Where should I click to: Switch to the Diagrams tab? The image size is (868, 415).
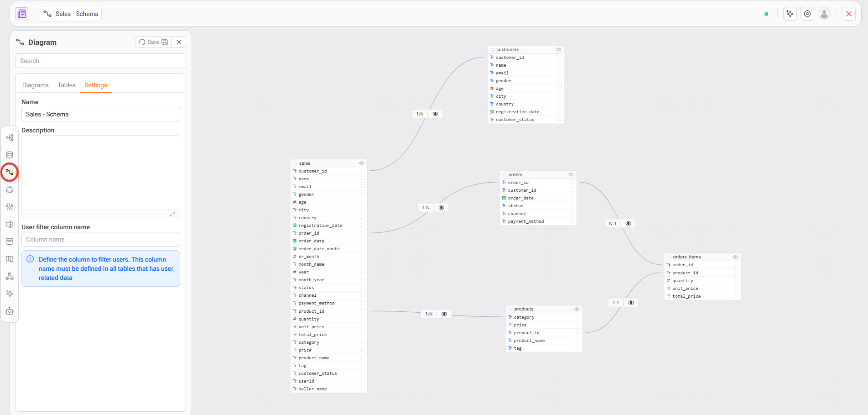click(x=36, y=85)
